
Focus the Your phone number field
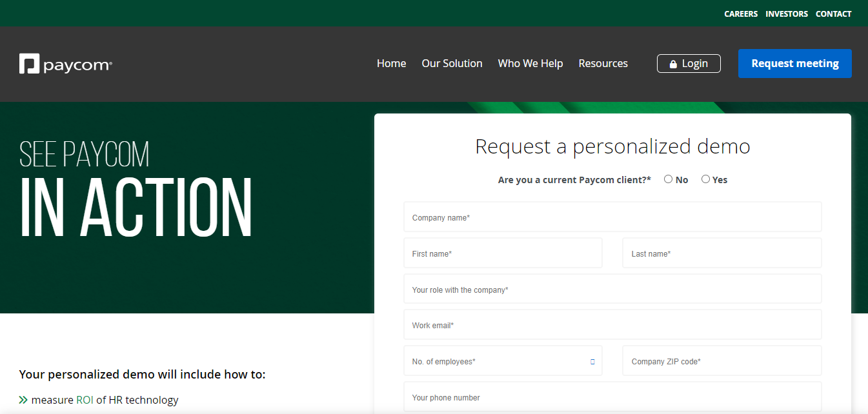[x=612, y=397]
